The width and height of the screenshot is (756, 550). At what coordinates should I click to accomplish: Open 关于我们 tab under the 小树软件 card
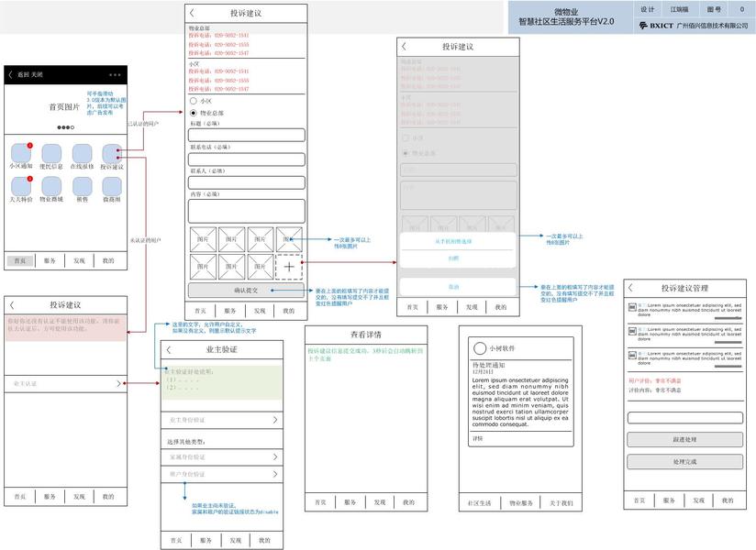[561, 503]
